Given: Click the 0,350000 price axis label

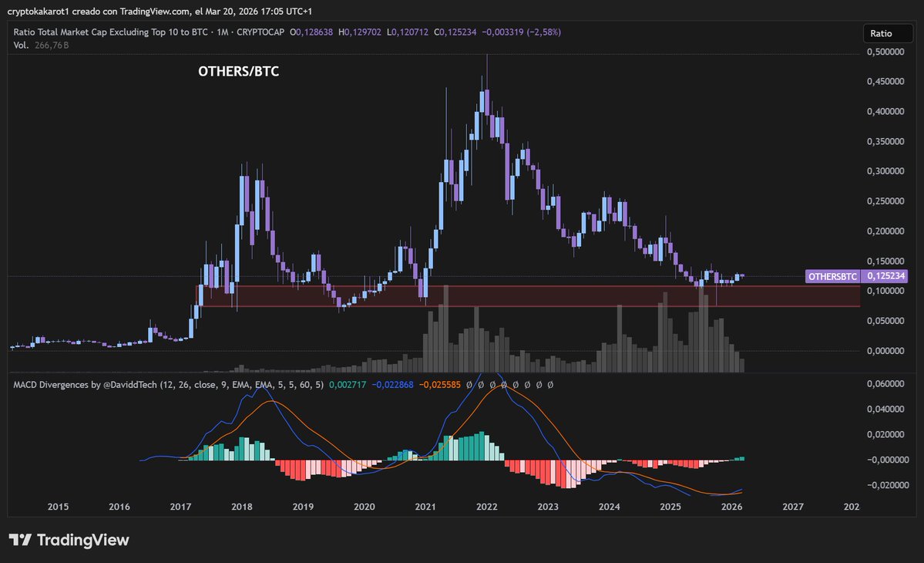Looking at the screenshot, I should coord(885,141).
